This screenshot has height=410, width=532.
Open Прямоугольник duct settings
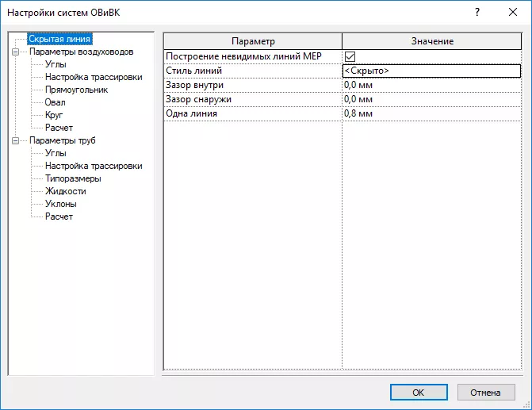pyautogui.click(x=76, y=90)
